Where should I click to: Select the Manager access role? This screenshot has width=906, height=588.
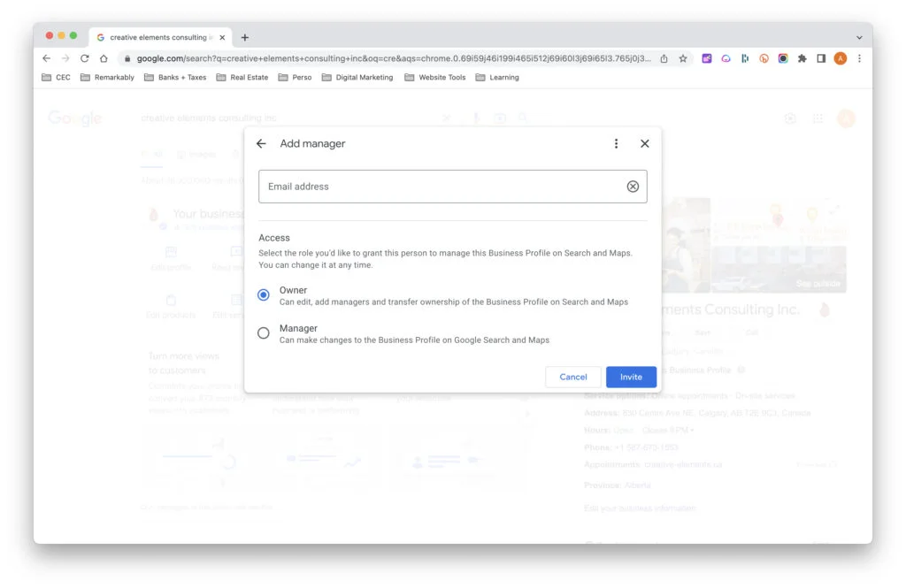point(264,333)
